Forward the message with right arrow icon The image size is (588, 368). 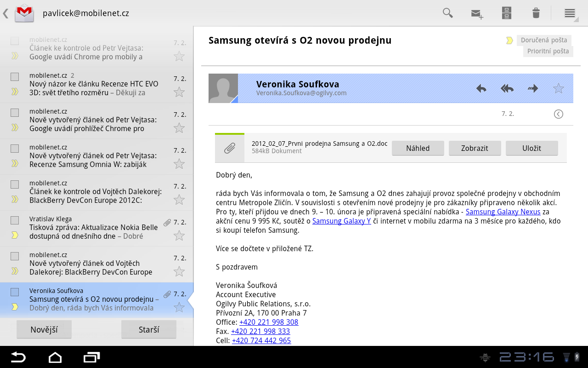[533, 88]
